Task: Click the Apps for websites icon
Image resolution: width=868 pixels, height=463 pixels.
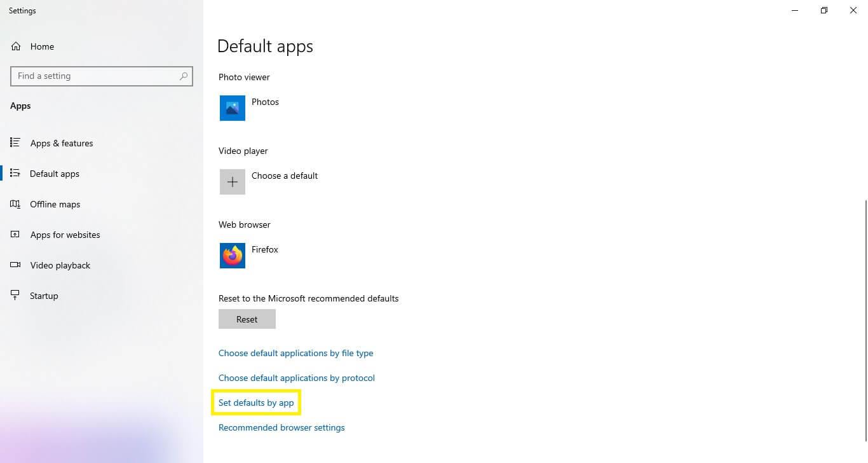Action: 16,235
